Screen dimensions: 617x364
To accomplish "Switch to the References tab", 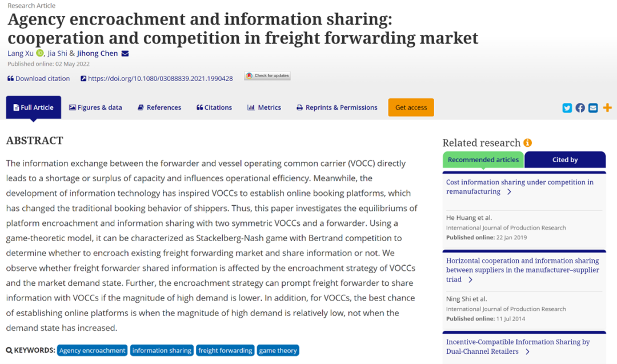I will click(159, 107).
